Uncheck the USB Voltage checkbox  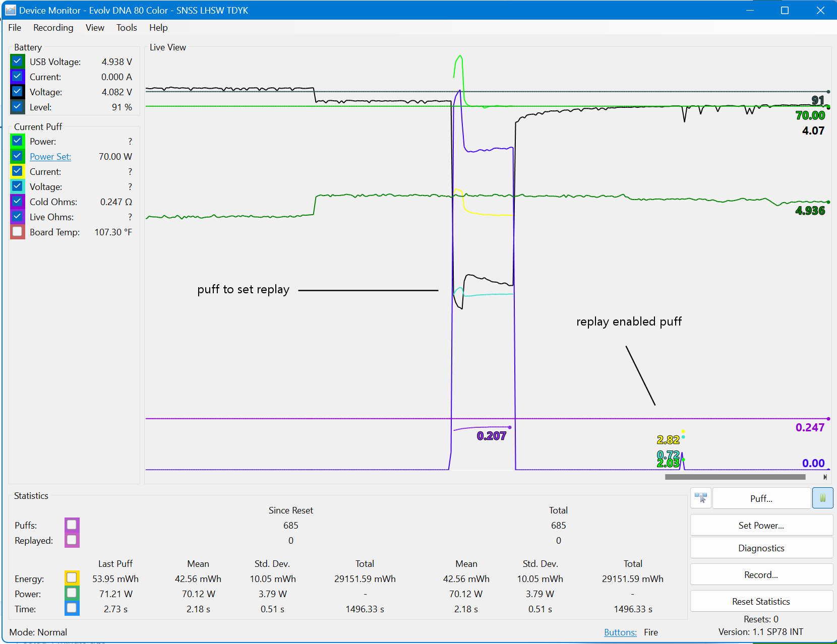coord(18,61)
